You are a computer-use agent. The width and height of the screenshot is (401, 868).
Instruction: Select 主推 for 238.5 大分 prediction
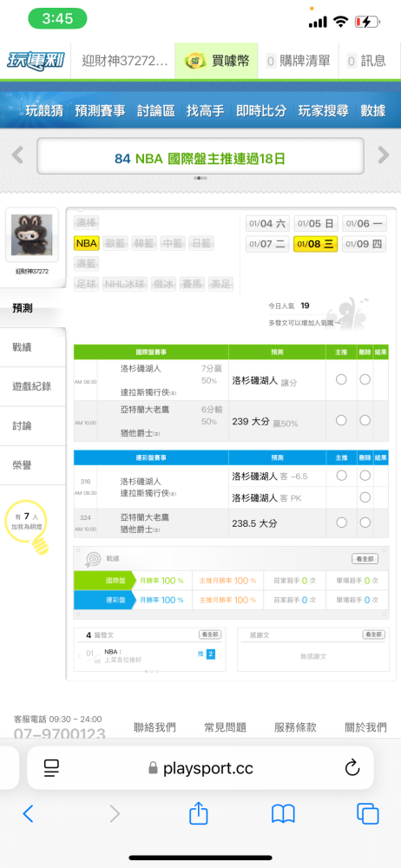click(x=341, y=522)
